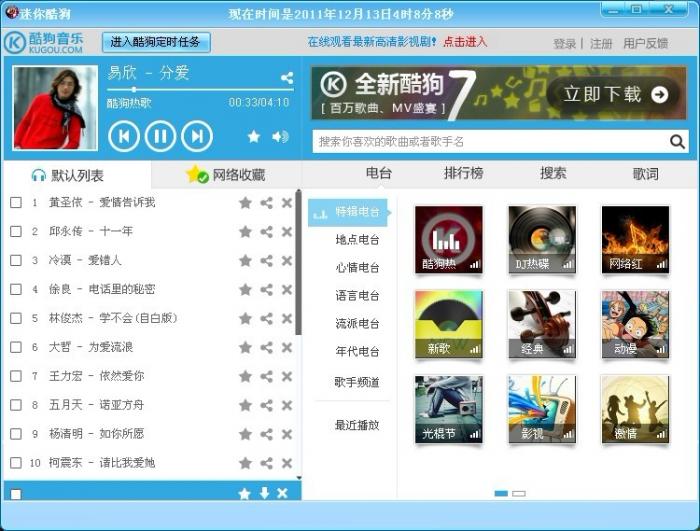
Task: Click 立即下载 on the Kugou 7 banner
Action: (x=615, y=94)
